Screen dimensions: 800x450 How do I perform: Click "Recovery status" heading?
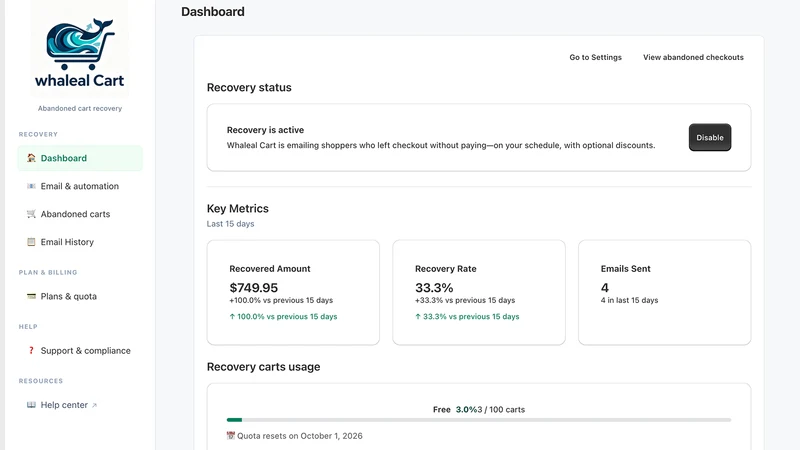249,87
